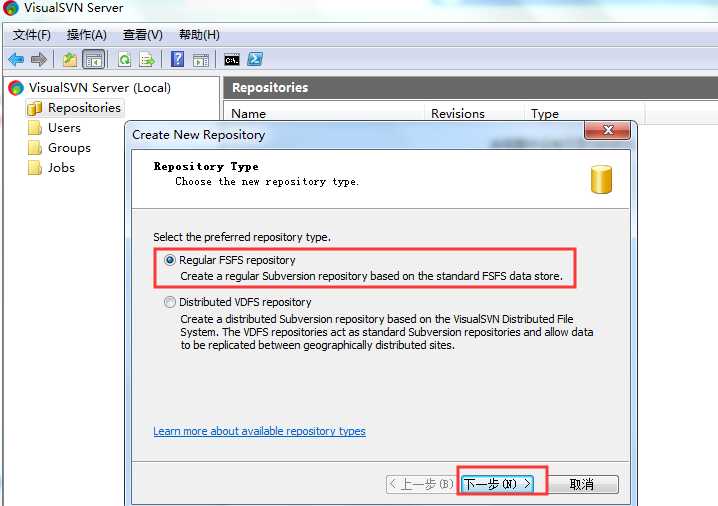The image size is (718, 506).
Task: Sort by the Revisions column header
Action: (x=474, y=114)
